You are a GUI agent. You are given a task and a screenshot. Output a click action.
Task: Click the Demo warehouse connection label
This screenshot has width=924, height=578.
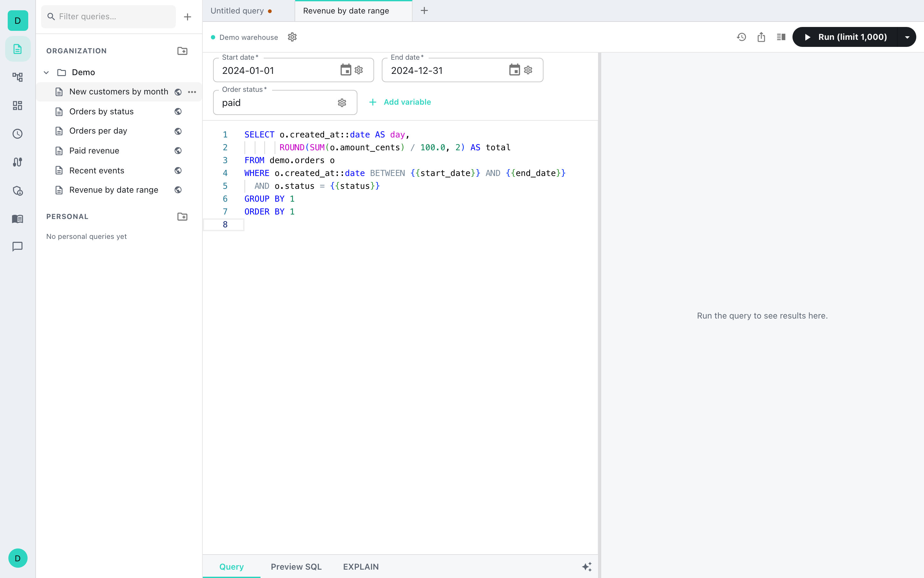(x=249, y=37)
